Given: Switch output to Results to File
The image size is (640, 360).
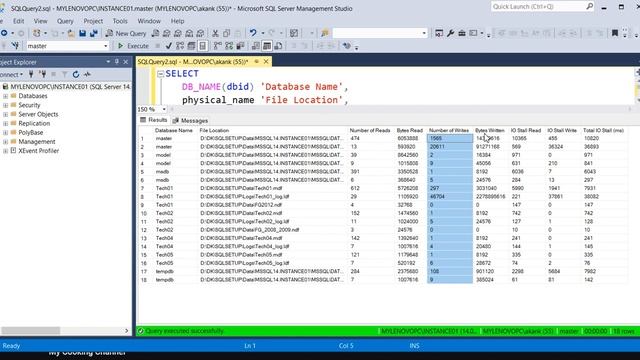Looking at the screenshot, I should click(x=278, y=46).
